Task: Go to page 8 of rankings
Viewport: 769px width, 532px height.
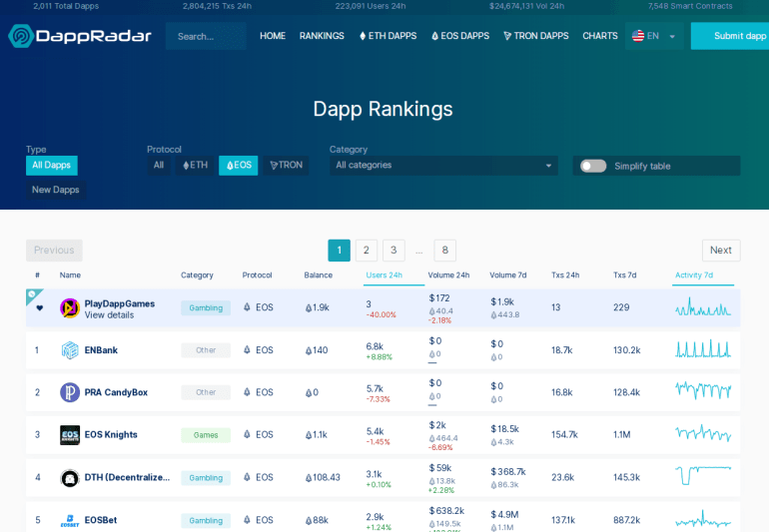Action: pyautogui.click(x=444, y=251)
